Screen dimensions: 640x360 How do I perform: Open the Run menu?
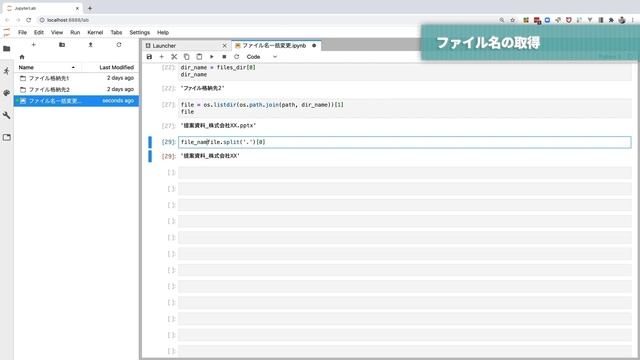(x=75, y=32)
